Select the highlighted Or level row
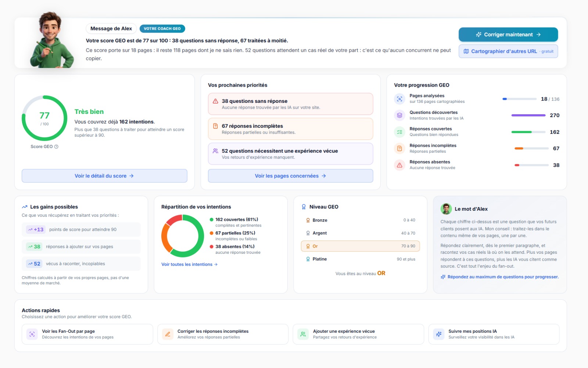 pyautogui.click(x=360, y=246)
